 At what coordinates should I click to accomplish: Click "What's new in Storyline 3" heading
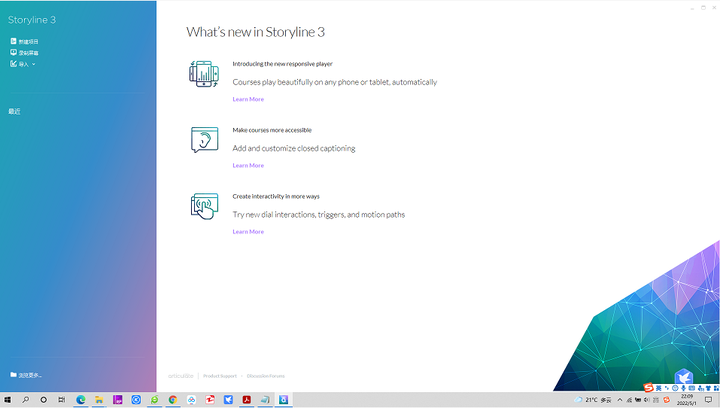[x=255, y=32]
